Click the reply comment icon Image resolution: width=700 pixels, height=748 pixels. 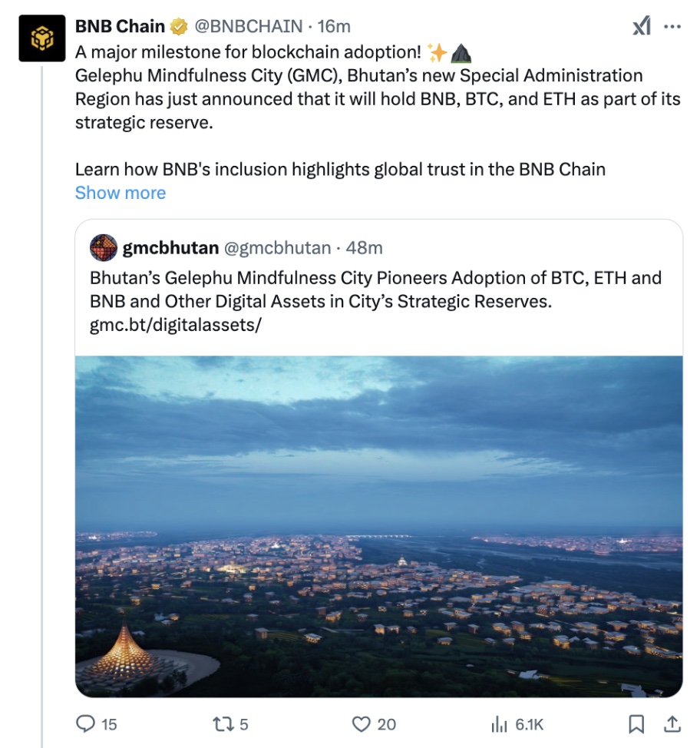pyautogui.click(x=84, y=723)
